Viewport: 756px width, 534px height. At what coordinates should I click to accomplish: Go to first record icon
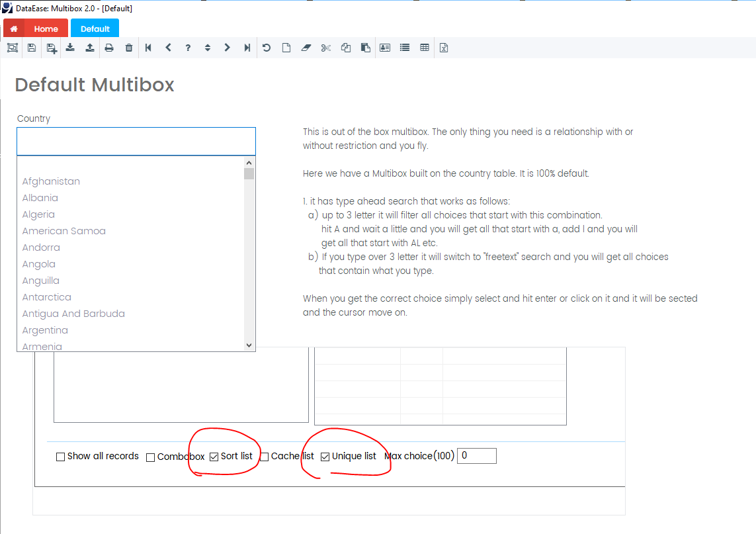tap(149, 48)
